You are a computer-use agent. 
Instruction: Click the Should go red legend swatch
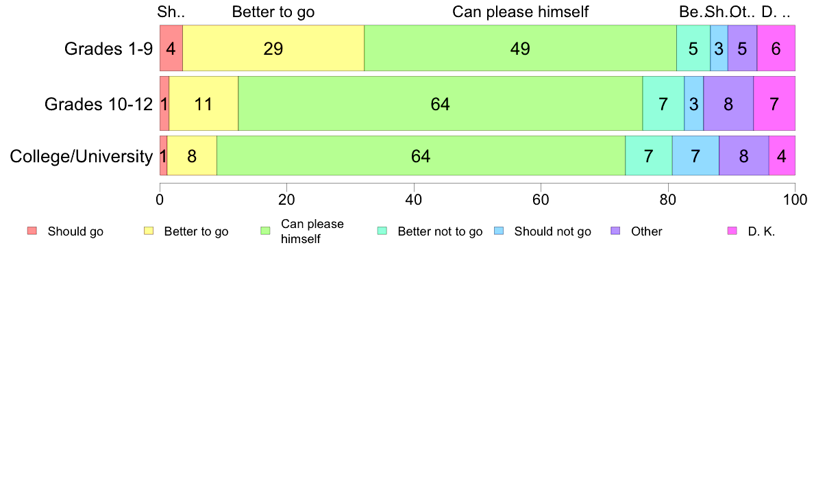32,231
